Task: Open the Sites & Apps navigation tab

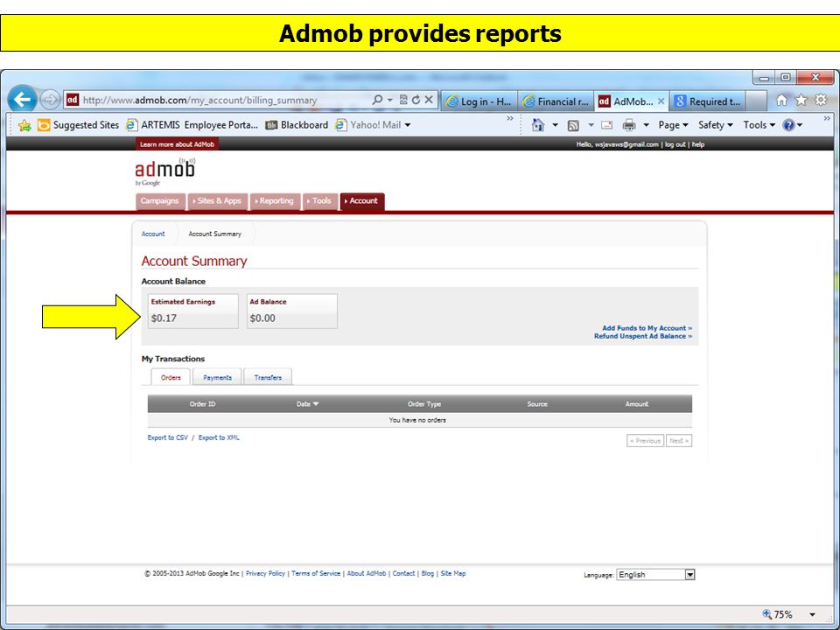Action: tap(218, 201)
